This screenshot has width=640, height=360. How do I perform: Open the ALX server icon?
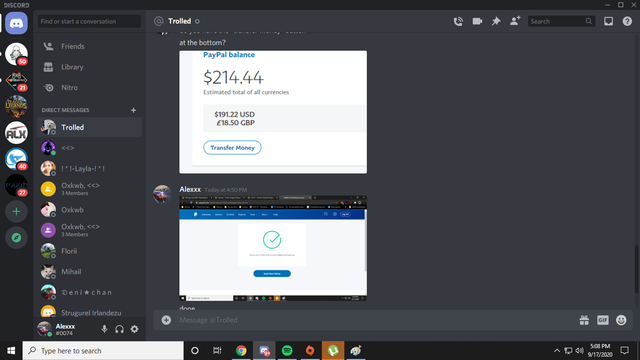pyautogui.click(x=16, y=133)
